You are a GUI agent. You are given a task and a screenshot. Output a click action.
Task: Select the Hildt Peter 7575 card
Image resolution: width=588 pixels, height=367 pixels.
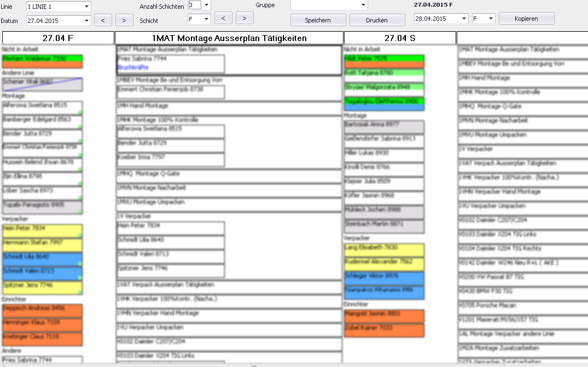click(x=385, y=61)
